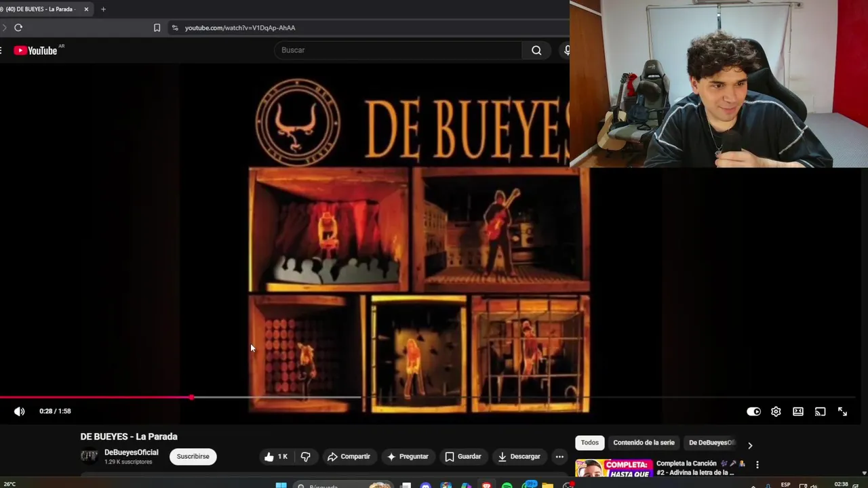
Task: Close the DE BUEYES browser tab
Action: [x=86, y=9]
